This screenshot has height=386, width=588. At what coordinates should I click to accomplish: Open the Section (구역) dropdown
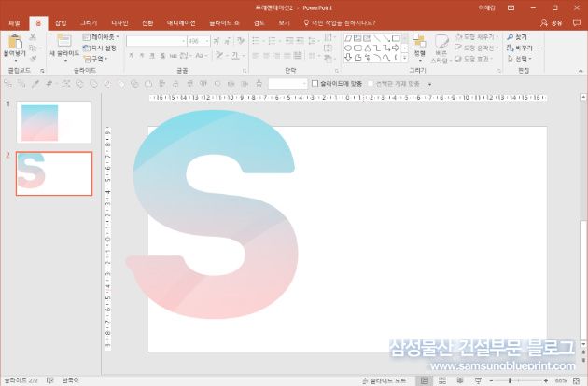tap(95, 59)
